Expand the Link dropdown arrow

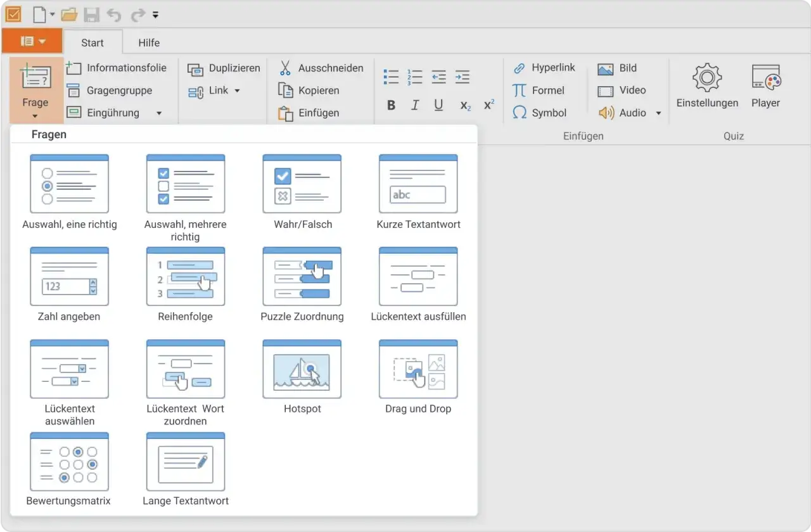coord(238,91)
